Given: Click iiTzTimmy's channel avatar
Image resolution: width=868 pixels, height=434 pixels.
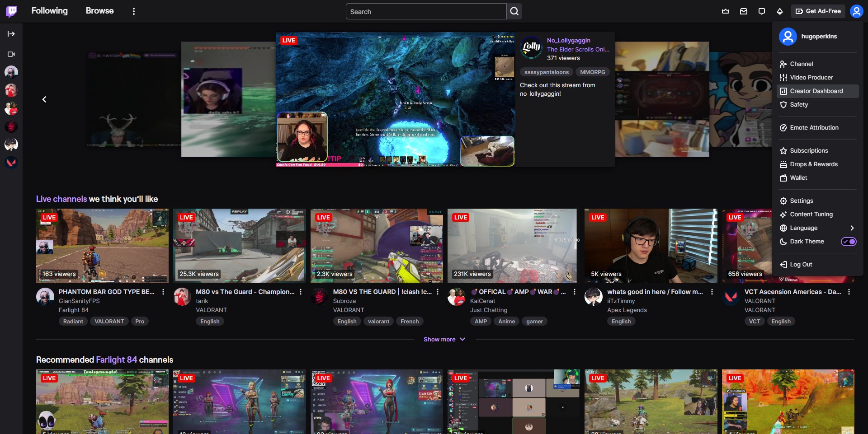Looking at the screenshot, I should [x=594, y=297].
